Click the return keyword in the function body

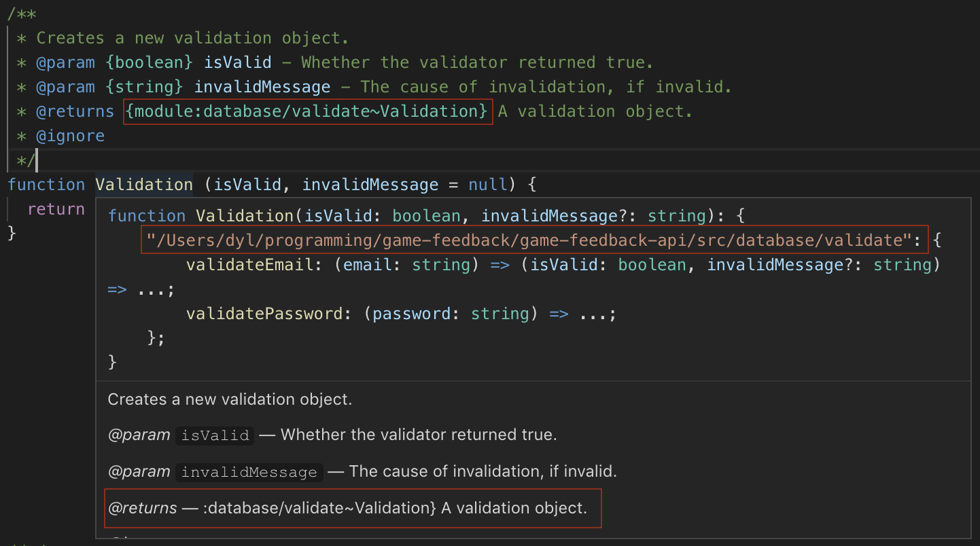56,208
